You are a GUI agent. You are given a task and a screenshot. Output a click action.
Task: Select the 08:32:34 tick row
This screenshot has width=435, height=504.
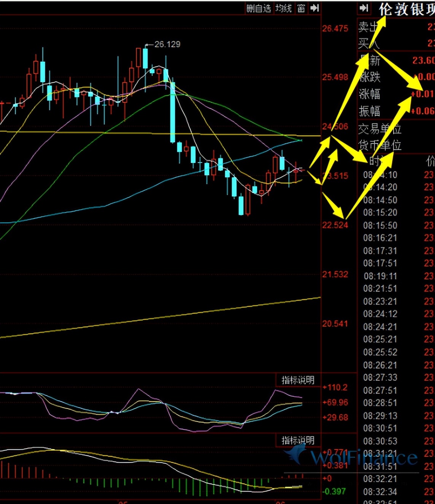click(398, 491)
